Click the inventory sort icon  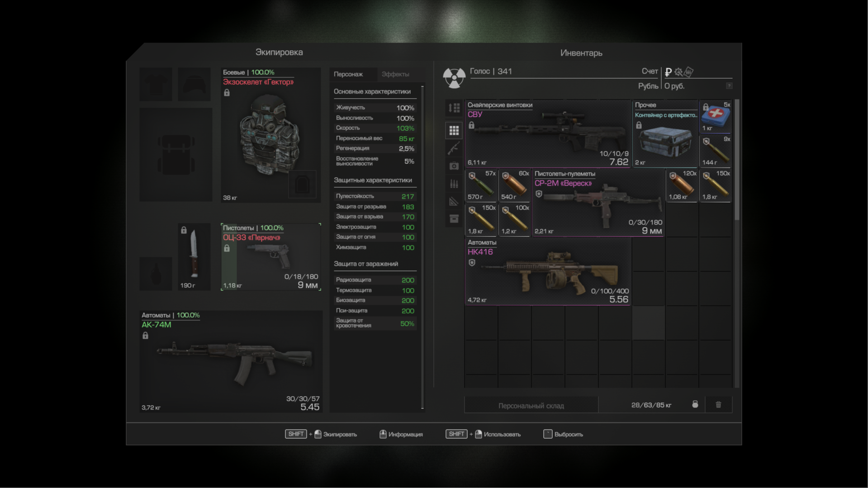454,108
